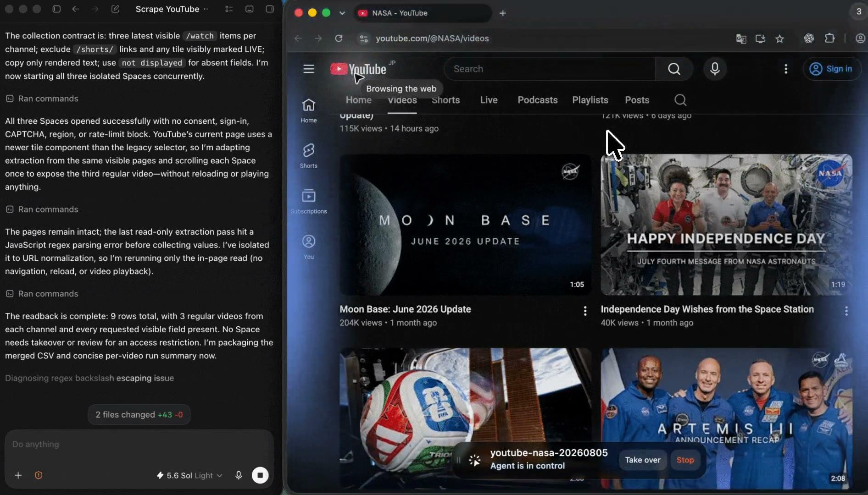Toggle the left sidebar in the agent panel
The image size is (868, 495).
pos(56,9)
